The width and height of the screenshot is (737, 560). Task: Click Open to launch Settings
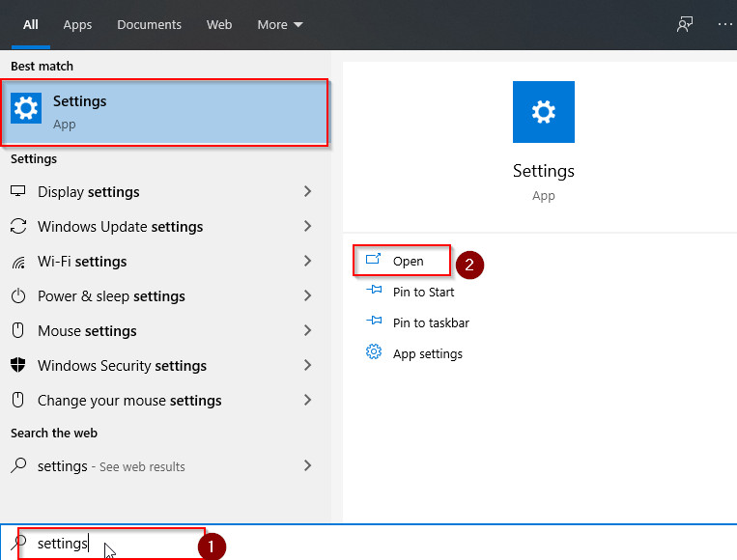[408, 261]
